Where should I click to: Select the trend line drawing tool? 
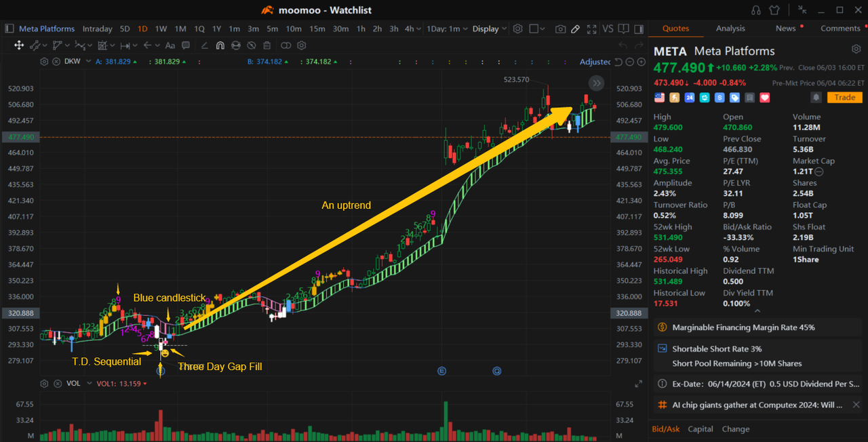click(35, 45)
